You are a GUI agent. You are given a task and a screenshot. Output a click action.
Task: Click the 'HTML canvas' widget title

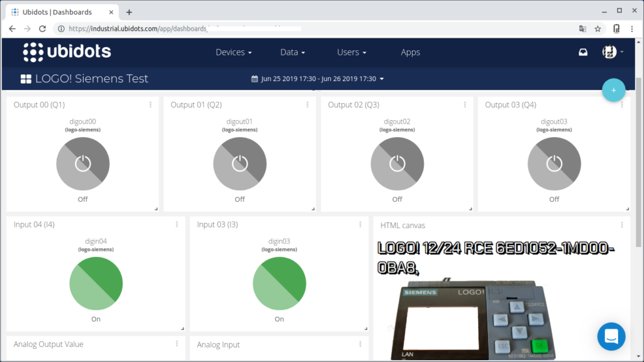[x=402, y=226]
